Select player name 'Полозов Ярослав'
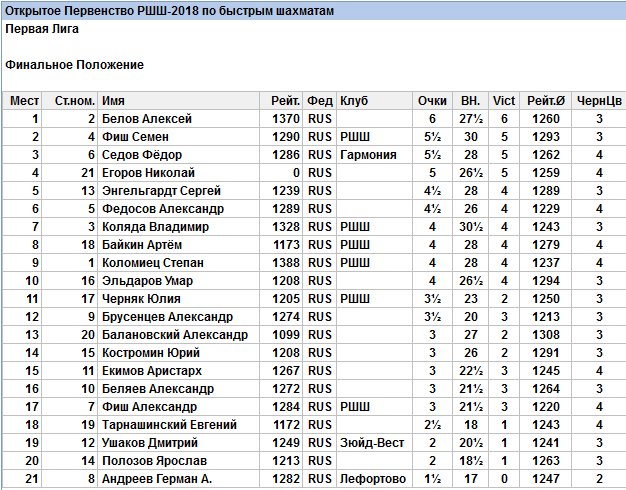Image resolution: width=626 pixels, height=490 pixels. coord(155,460)
